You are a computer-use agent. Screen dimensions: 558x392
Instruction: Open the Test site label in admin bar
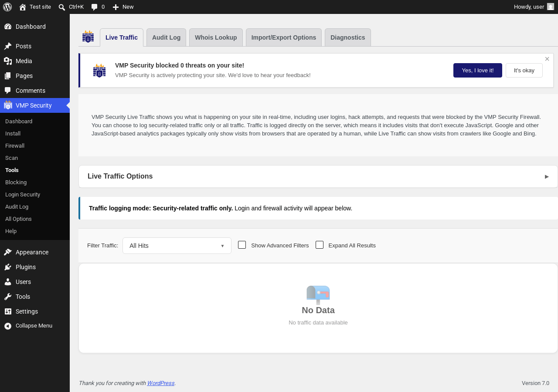[40, 7]
